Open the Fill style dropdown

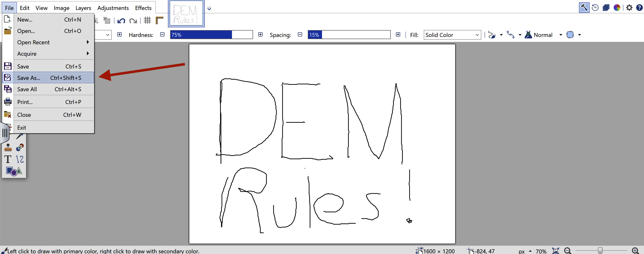pos(452,35)
